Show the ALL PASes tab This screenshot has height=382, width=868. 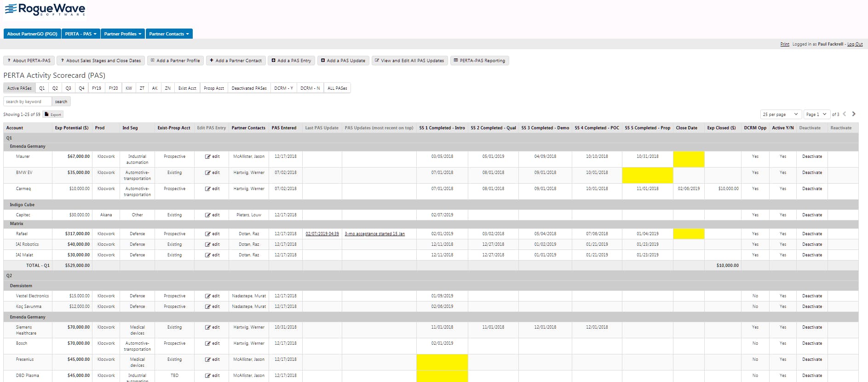[337, 88]
